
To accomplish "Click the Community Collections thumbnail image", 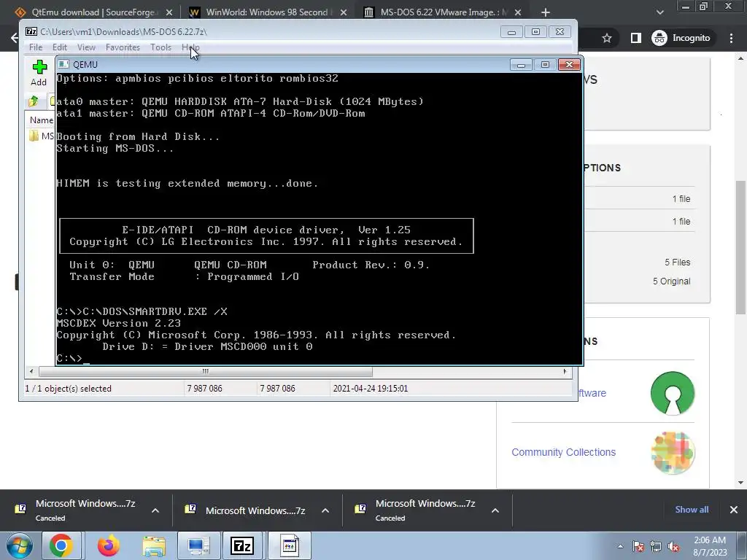I will pyautogui.click(x=673, y=452).
